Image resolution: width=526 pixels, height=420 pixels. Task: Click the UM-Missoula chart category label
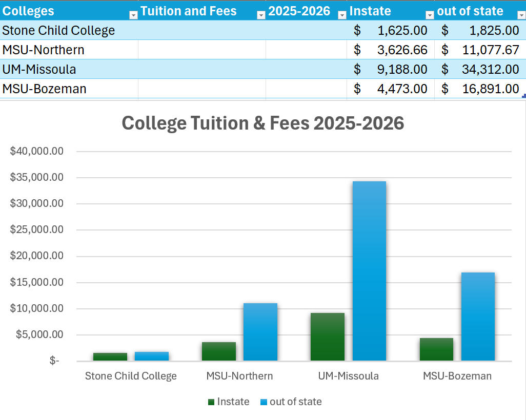click(348, 376)
